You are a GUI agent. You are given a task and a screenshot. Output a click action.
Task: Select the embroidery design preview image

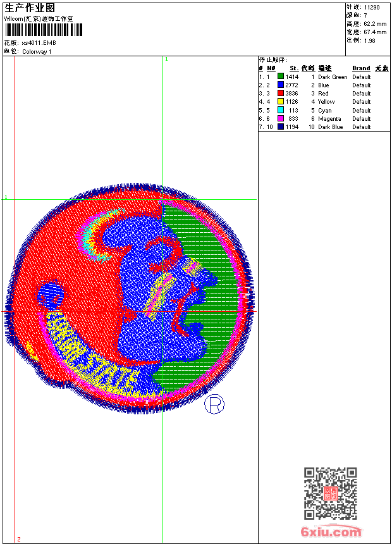coord(130,299)
